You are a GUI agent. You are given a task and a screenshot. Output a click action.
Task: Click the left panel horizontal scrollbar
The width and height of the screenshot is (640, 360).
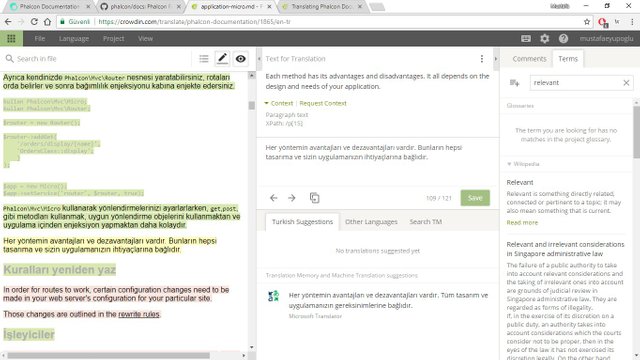tap(108, 356)
